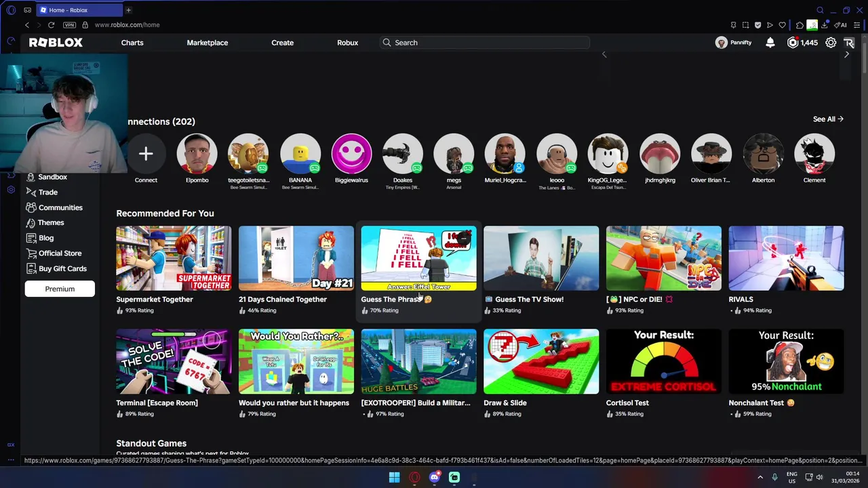Open the GX Corner gamepad icon
The height and width of the screenshot is (488, 868).
(x=27, y=10)
